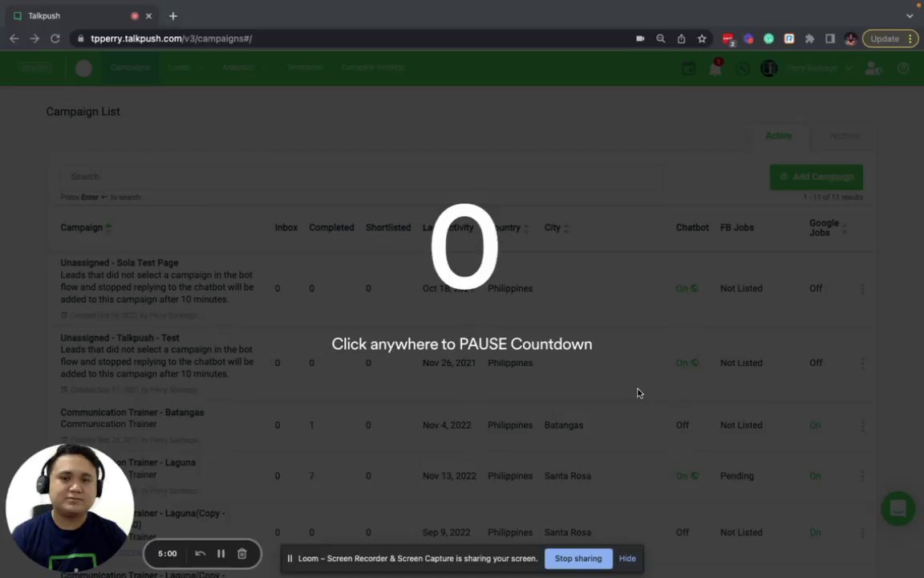The height and width of the screenshot is (578, 924).
Task: Click the webcam bubble of the presenter
Action: coord(70,507)
